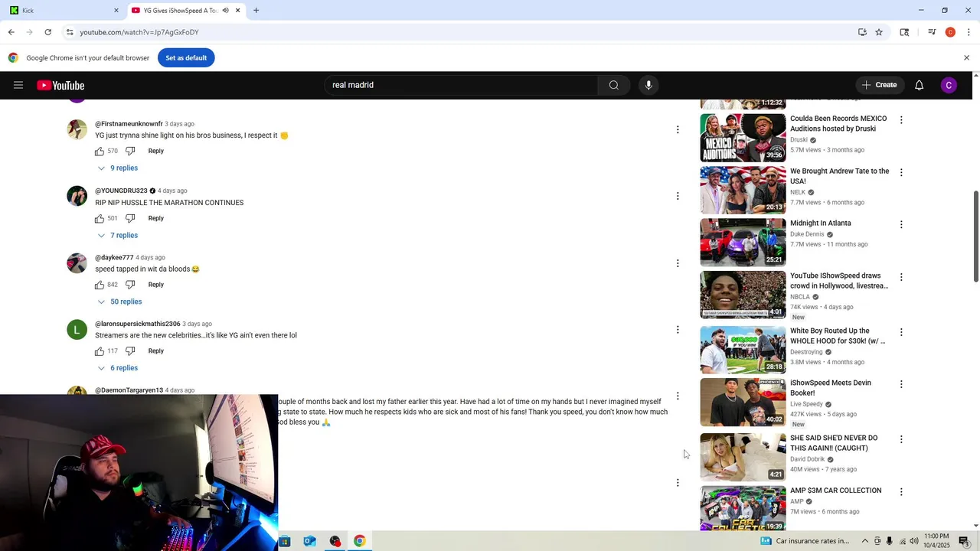
Task: Expand 50 replies under @daykee777
Action: 119,302
